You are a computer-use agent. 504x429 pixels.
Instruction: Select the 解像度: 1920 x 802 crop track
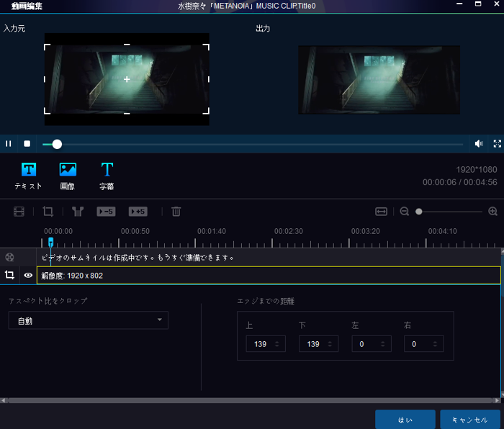coord(269,276)
